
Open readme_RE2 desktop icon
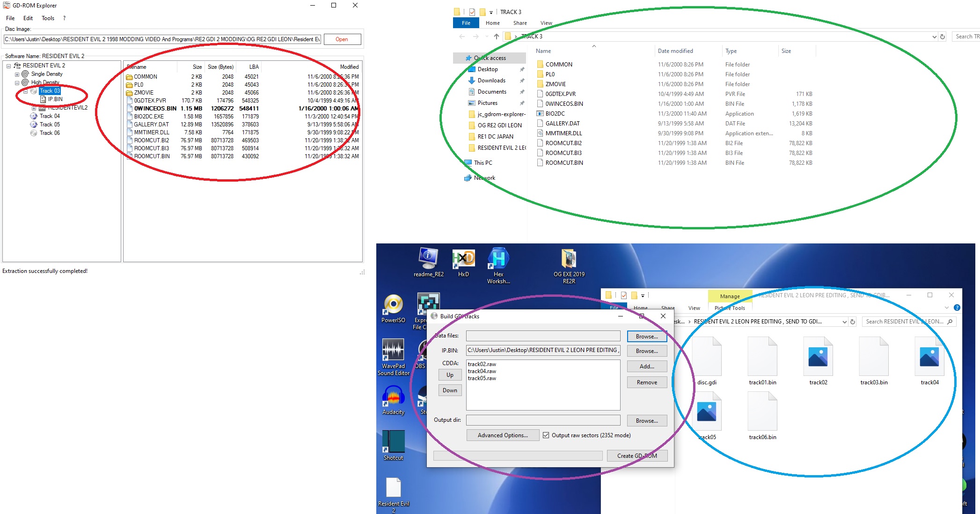point(428,263)
